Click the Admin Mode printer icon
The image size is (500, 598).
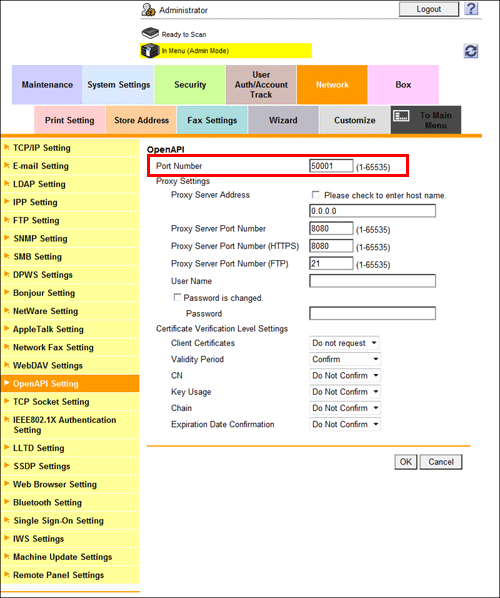[150, 51]
